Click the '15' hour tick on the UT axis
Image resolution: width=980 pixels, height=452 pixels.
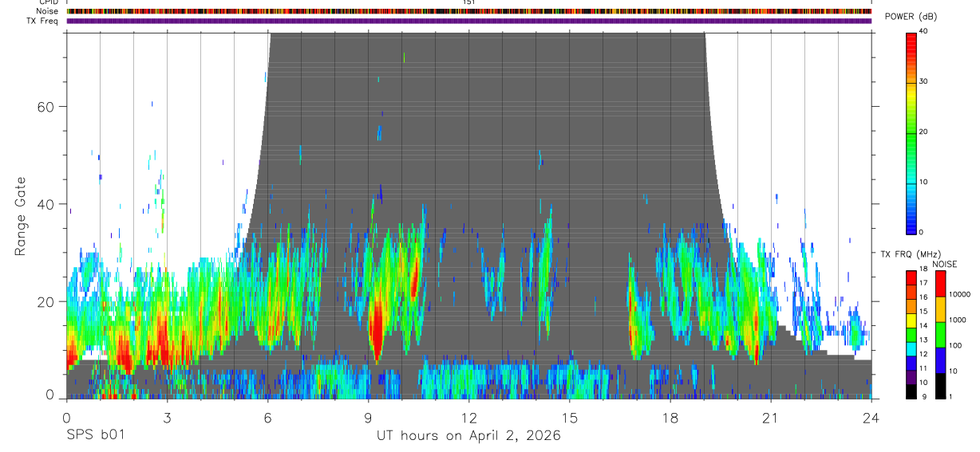point(569,417)
